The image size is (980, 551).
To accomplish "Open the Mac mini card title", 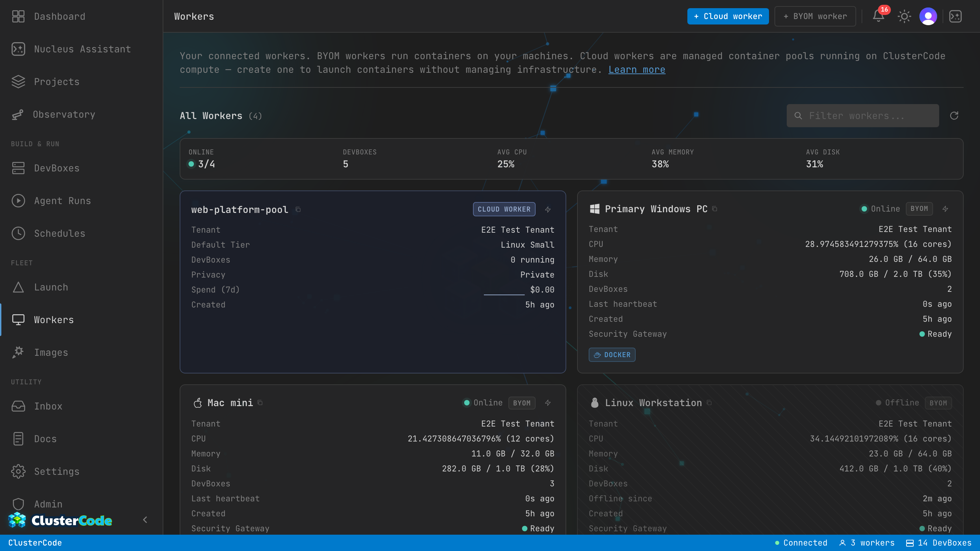I will coord(230,403).
